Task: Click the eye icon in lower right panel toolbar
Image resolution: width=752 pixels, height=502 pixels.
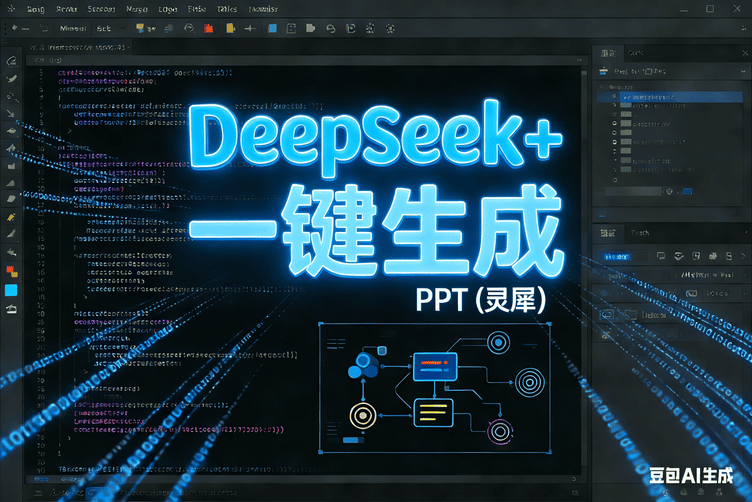Action: tap(678, 256)
